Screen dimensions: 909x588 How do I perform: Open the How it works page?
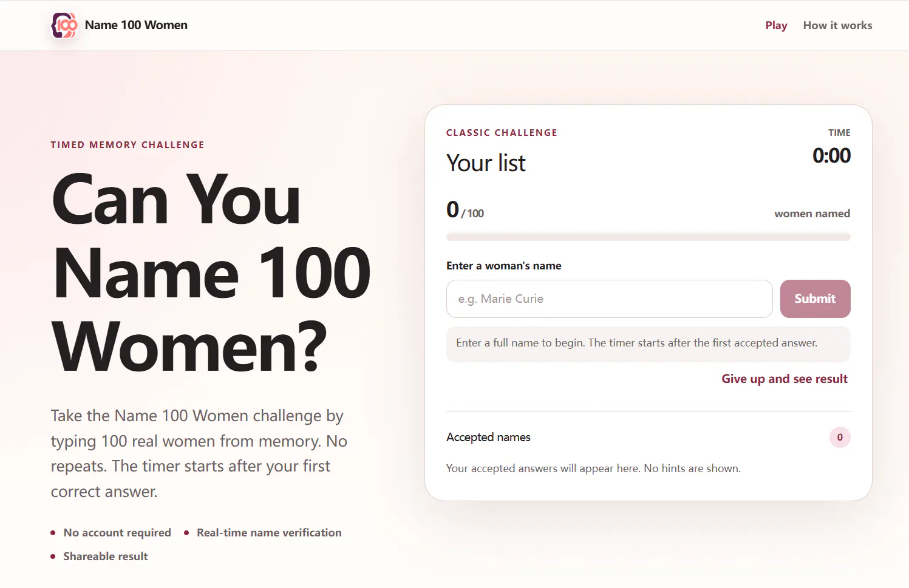pos(837,25)
